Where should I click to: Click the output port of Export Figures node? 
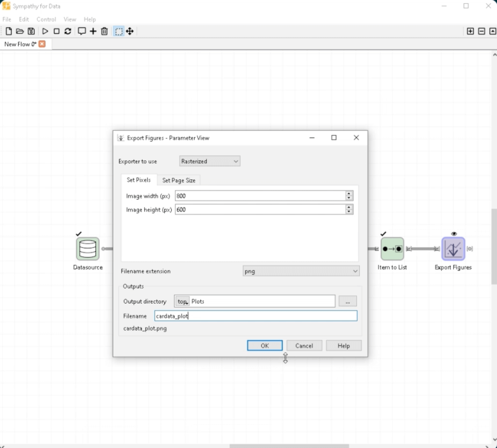tap(470, 249)
